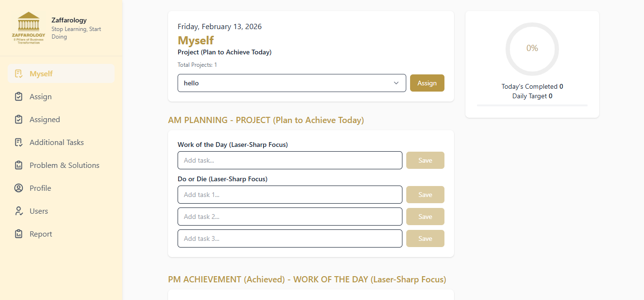Click the Profile user icon
644x300 pixels.
pos(19,188)
